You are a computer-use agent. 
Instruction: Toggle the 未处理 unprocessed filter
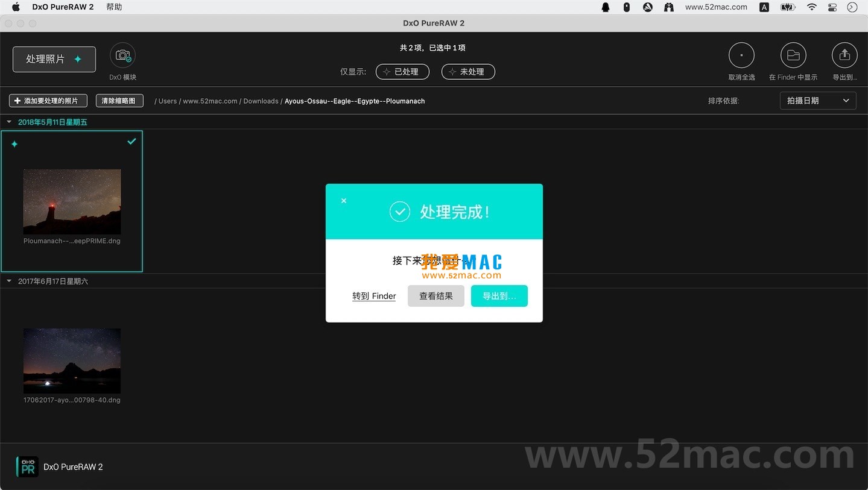pyautogui.click(x=468, y=72)
